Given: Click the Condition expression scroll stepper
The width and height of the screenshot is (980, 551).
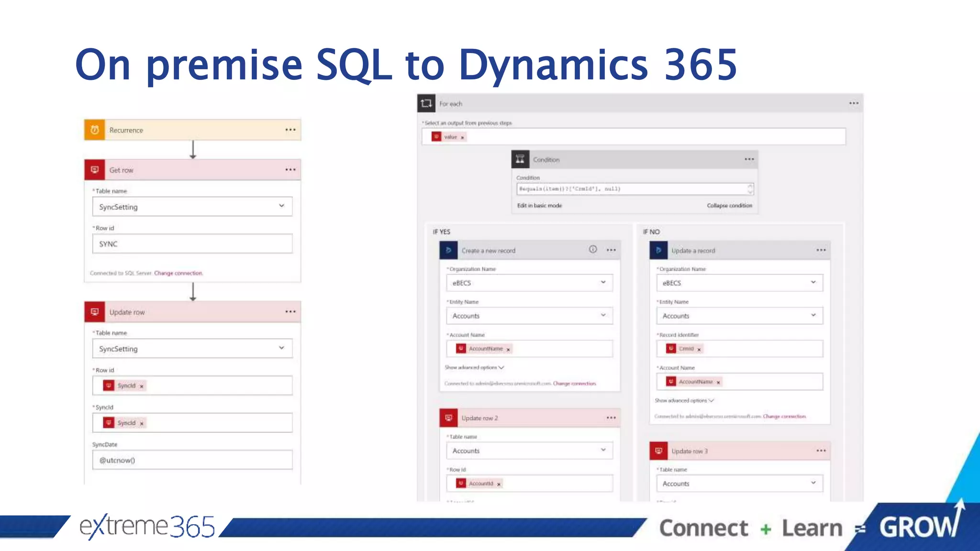Looking at the screenshot, I should 750,189.
